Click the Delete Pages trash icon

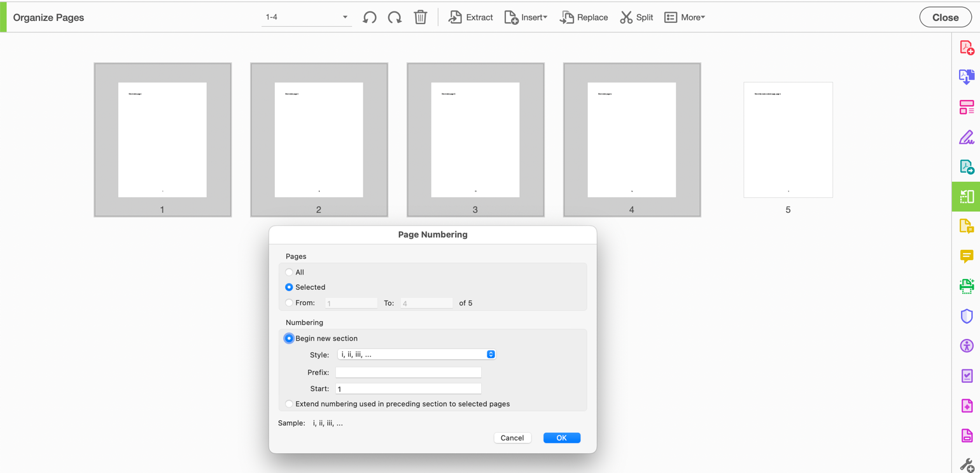(x=420, y=17)
